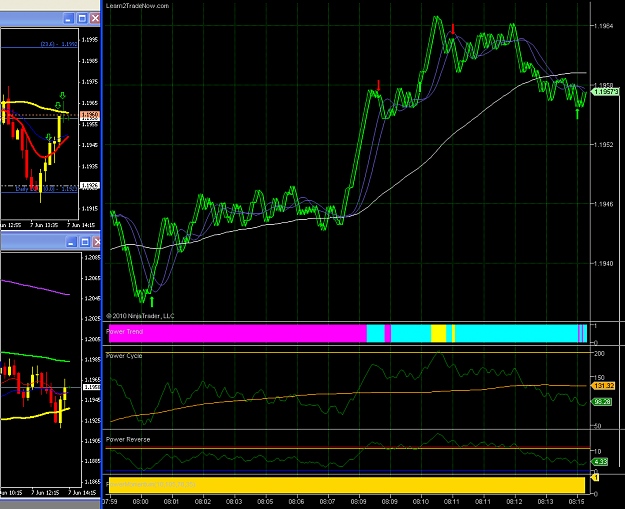Click the green buy arrow below the 08:00 low

pos(152,302)
